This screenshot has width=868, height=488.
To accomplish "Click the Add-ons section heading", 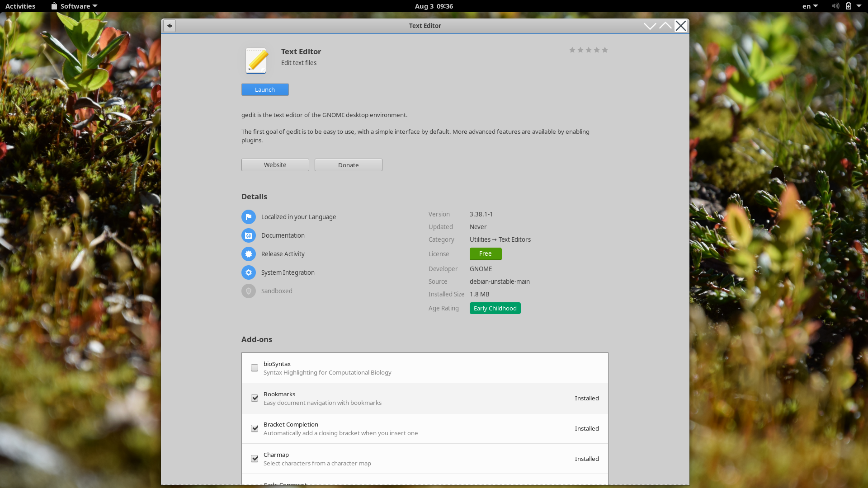I will pyautogui.click(x=257, y=339).
